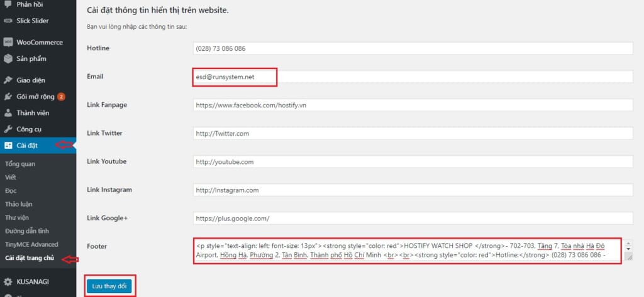This screenshot has height=297, width=644.
Task: Go to Thư viện settings submenu
Action: (17, 217)
